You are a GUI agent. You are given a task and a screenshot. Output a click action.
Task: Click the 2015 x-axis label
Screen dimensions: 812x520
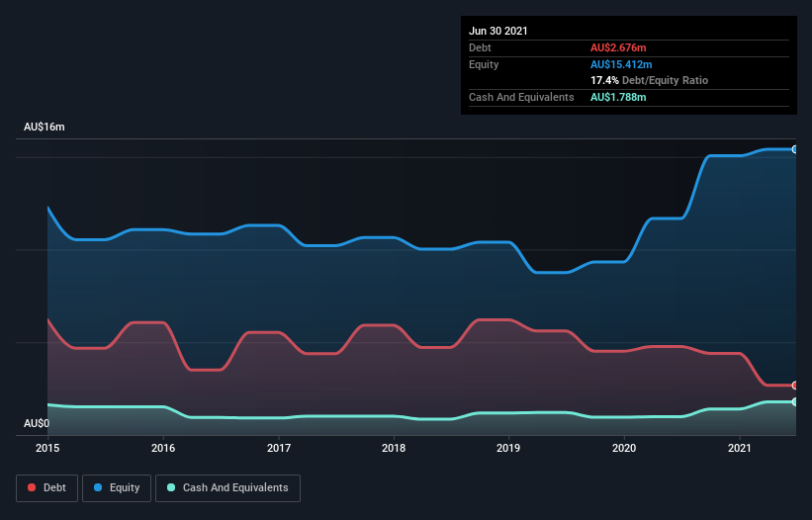click(x=47, y=448)
